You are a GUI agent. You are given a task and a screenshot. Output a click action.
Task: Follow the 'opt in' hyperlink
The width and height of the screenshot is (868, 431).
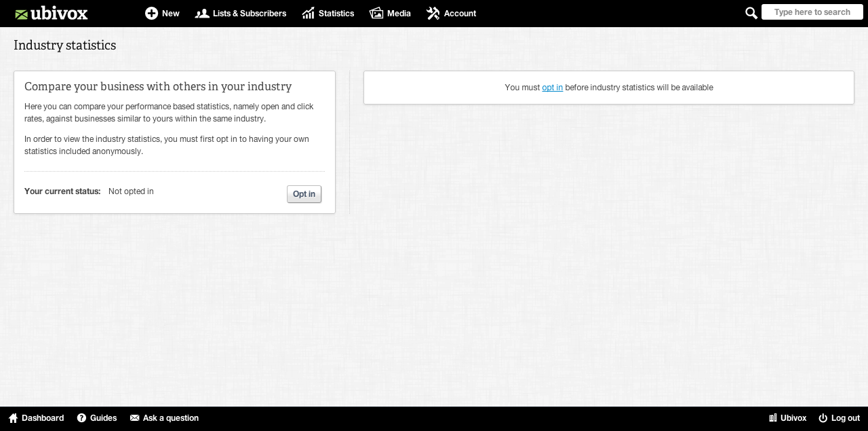[x=552, y=88]
